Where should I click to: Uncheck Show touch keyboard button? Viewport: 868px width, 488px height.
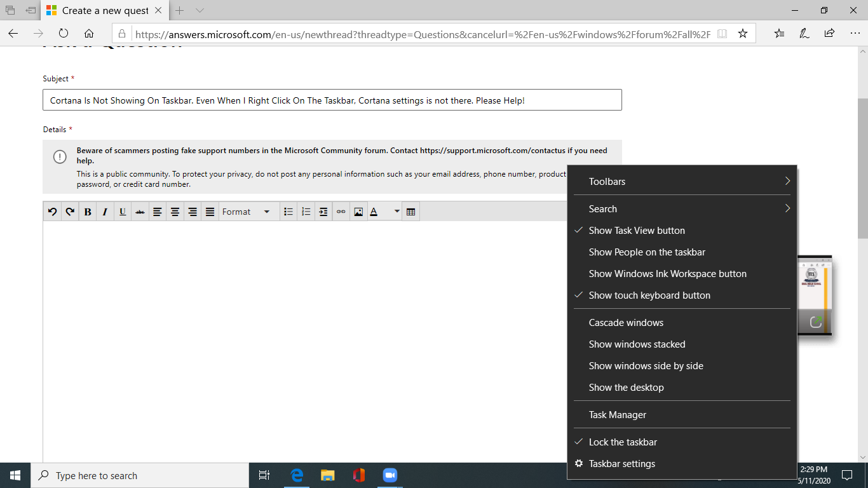point(682,295)
